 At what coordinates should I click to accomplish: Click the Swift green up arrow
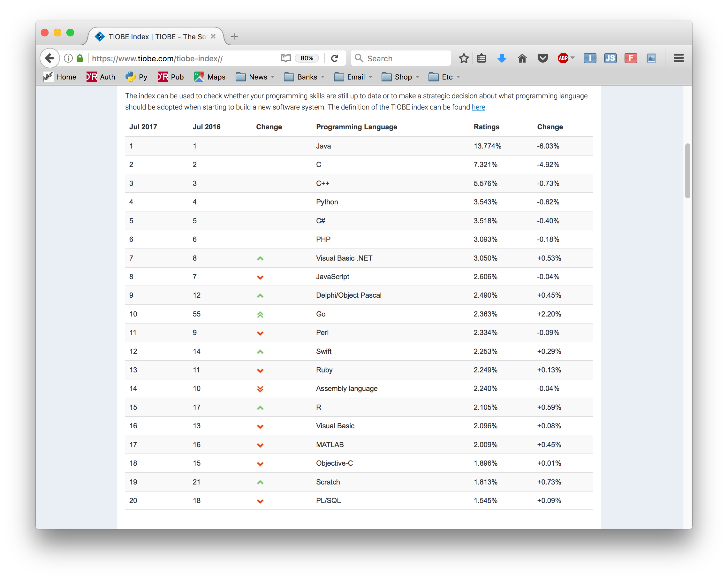pyautogui.click(x=260, y=352)
